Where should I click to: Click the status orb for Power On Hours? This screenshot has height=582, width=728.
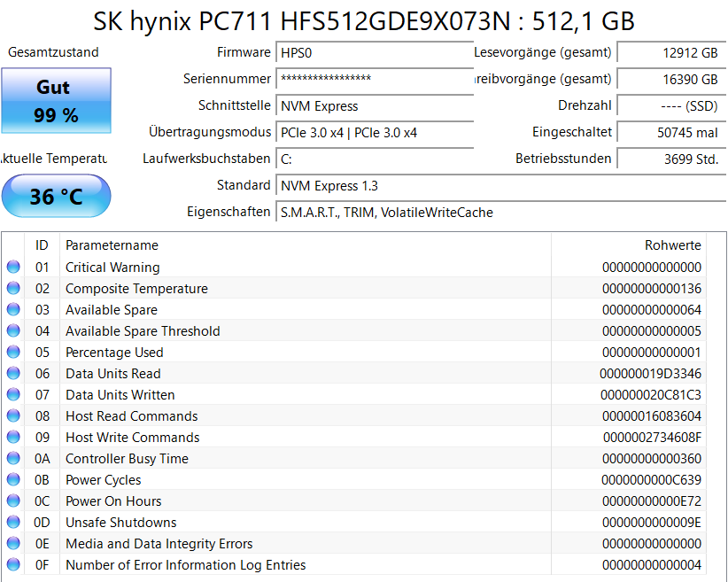click(x=13, y=501)
